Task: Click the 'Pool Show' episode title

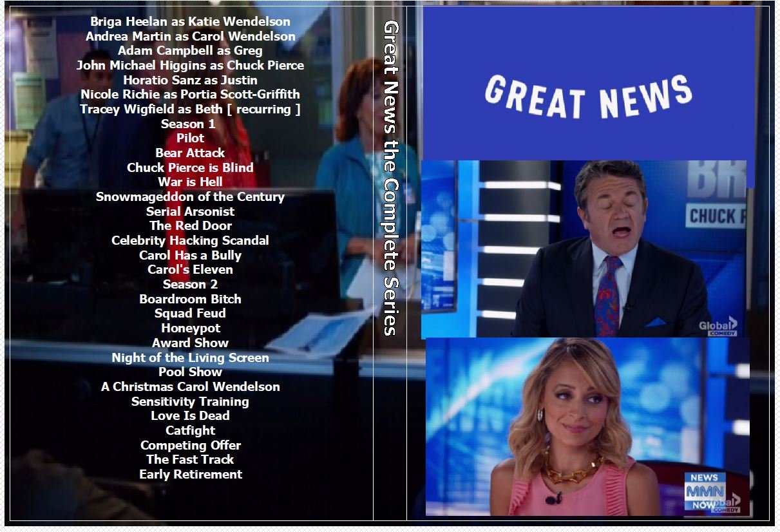Action: (190, 372)
